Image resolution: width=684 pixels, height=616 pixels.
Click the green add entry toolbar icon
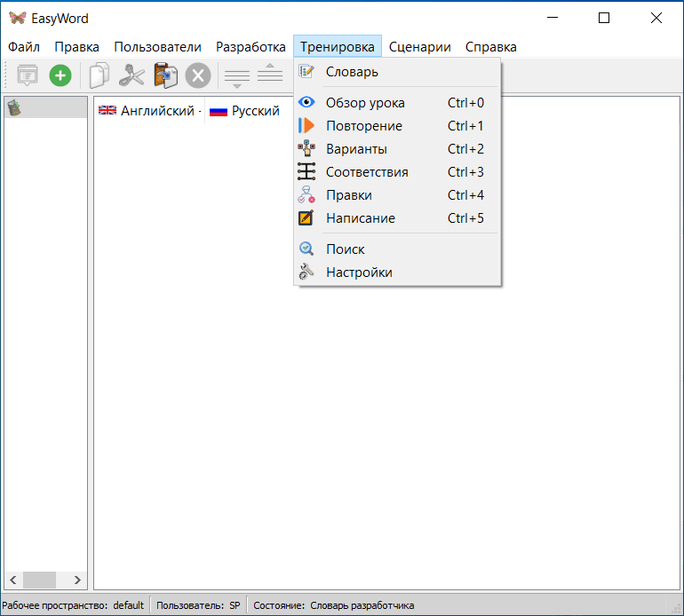pos(60,75)
